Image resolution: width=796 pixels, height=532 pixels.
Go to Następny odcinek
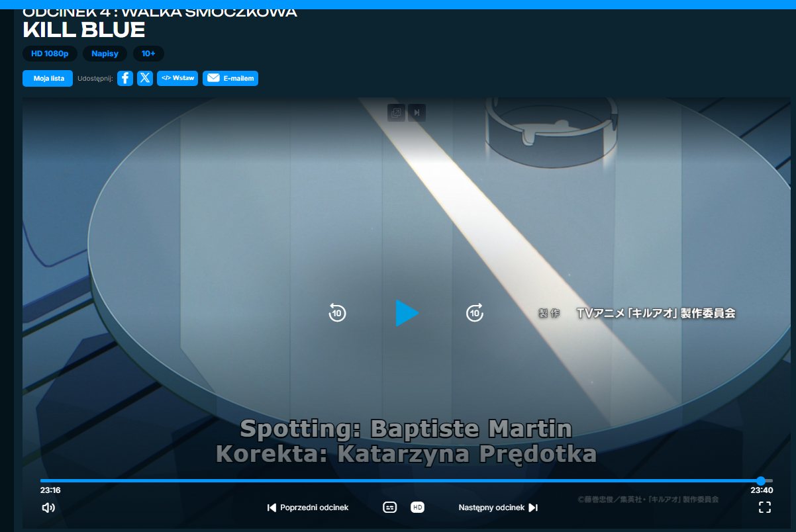point(498,508)
